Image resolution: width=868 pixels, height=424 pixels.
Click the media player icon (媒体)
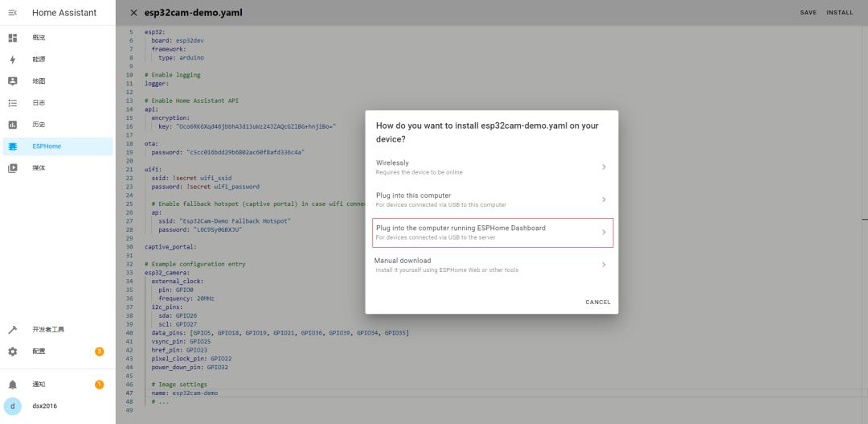pos(12,168)
